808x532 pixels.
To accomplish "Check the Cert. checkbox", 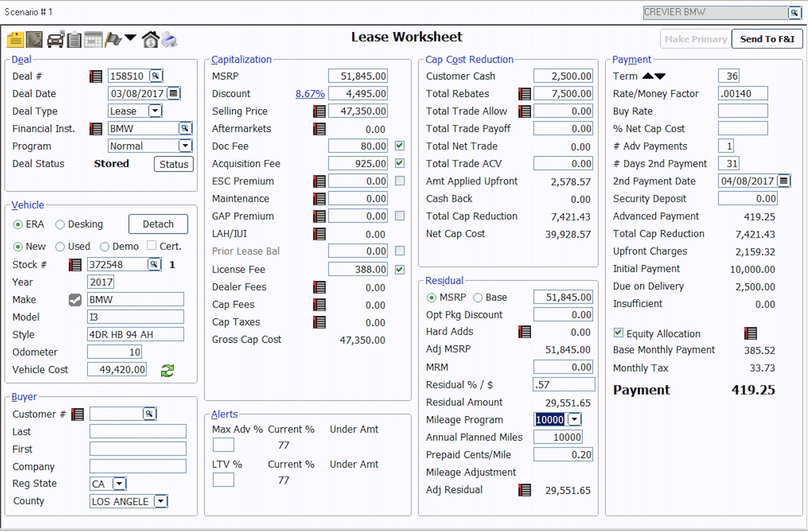I will click(151, 246).
